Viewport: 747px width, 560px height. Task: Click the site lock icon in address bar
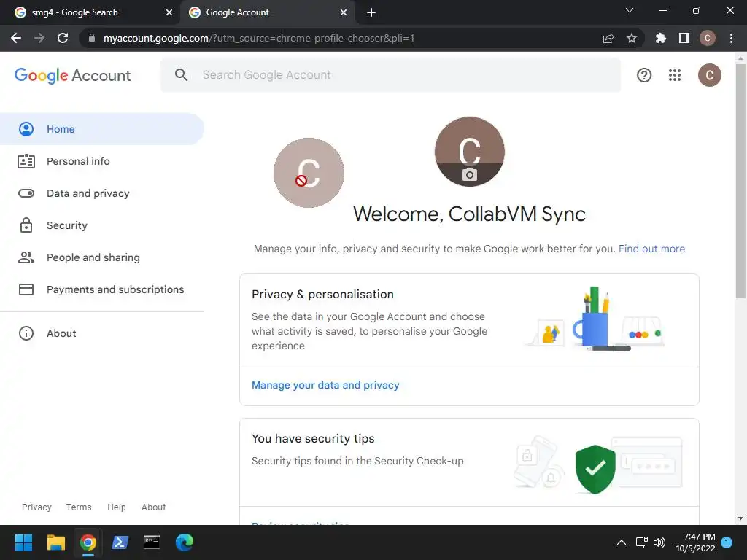[x=92, y=38]
